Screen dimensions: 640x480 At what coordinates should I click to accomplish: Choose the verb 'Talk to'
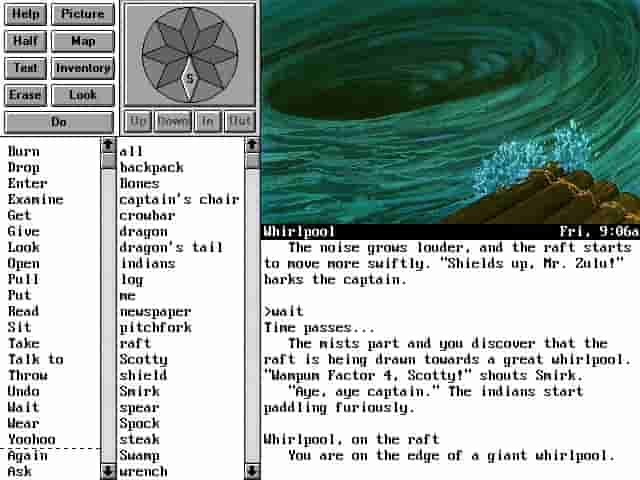(36, 359)
